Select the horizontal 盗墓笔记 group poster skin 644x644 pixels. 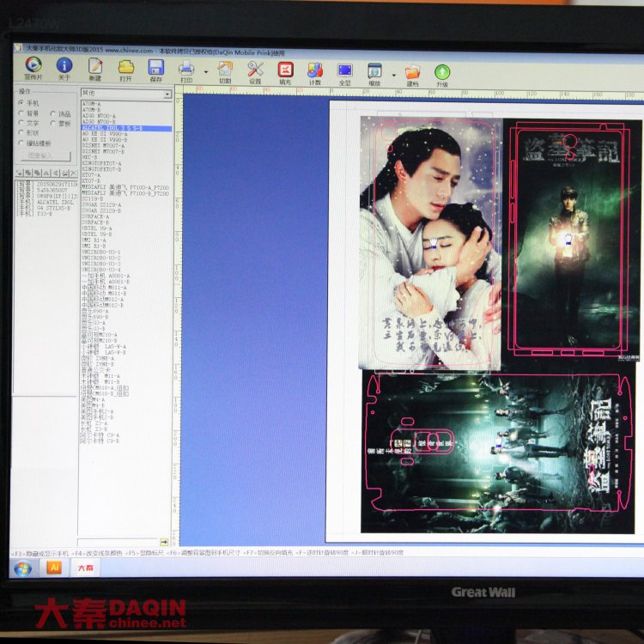tap(498, 451)
